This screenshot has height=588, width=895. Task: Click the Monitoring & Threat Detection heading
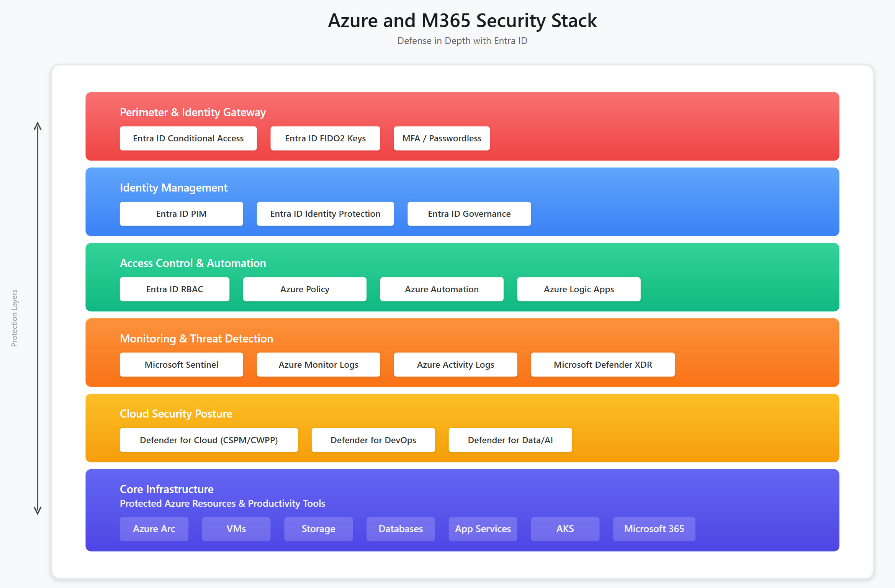(196, 339)
